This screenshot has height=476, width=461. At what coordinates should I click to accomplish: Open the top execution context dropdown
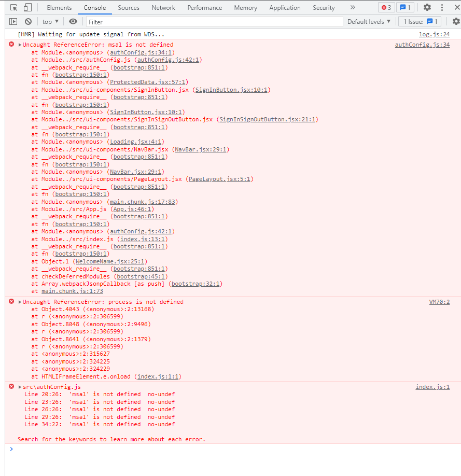click(50, 21)
